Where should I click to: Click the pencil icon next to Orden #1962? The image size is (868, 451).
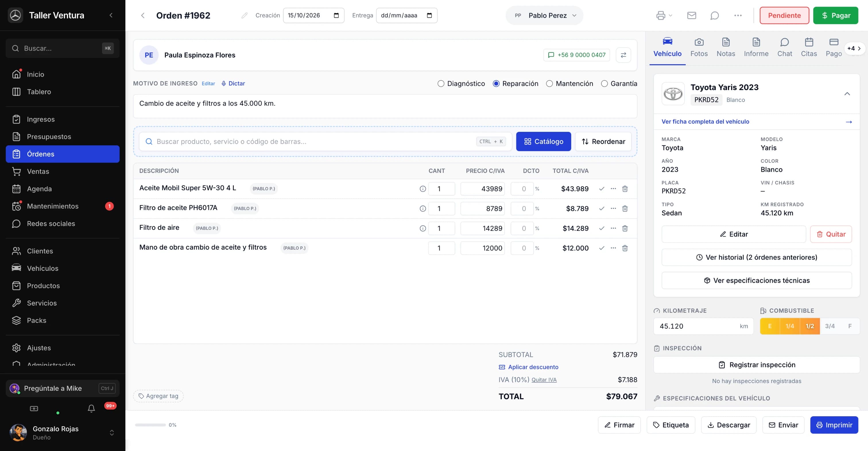point(244,16)
